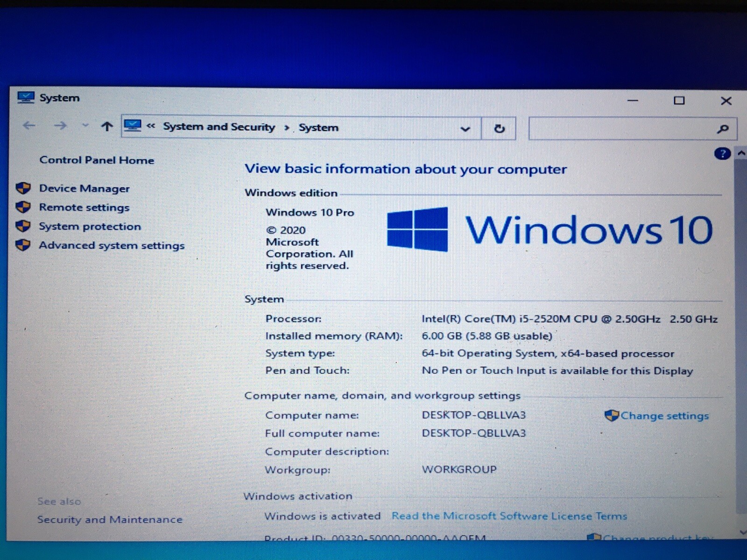This screenshot has width=747, height=560.
Task: Click the computer icon in address bar
Action: click(133, 126)
